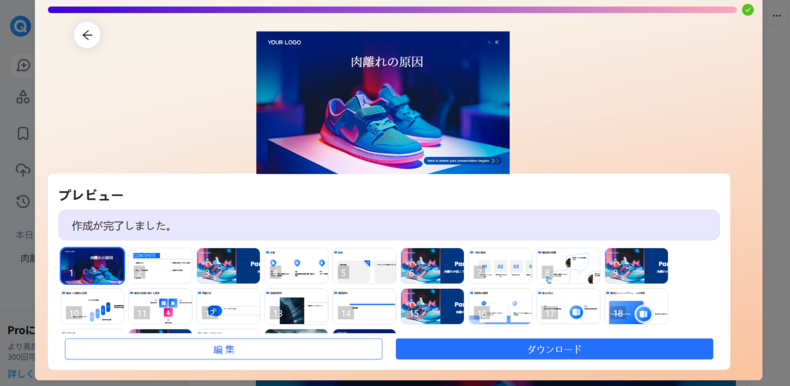Click the 編集 edit button
Viewport: 790px width, 386px height.
coord(224,349)
